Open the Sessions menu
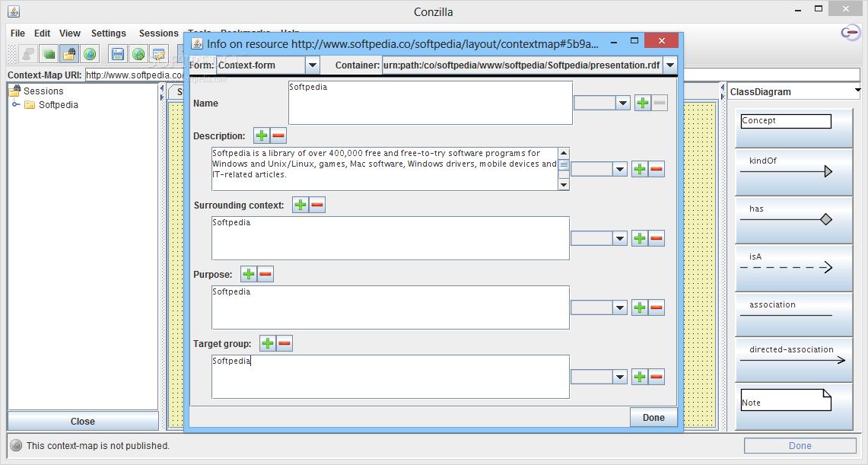Viewport: 868px width, 465px height. tap(159, 33)
